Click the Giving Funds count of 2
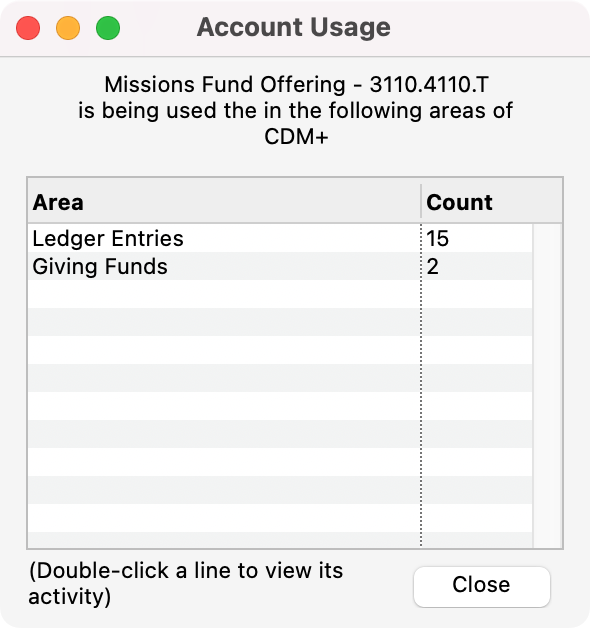Screen dimensions: 590x628 (x=433, y=267)
